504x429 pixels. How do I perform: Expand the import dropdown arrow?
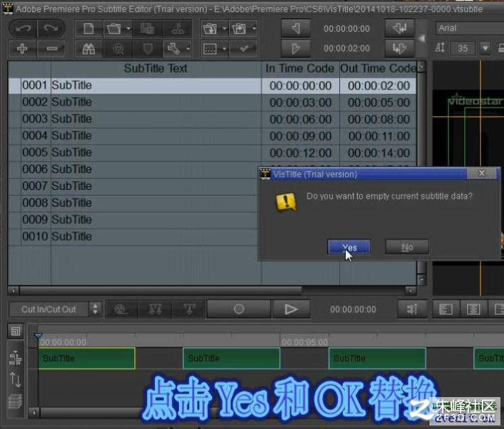pos(224,29)
